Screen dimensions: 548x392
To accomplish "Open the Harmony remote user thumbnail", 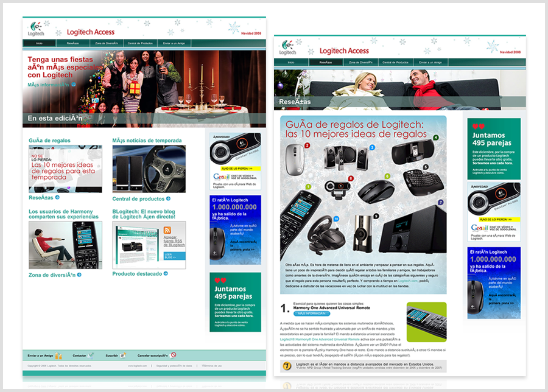I will [65, 245].
